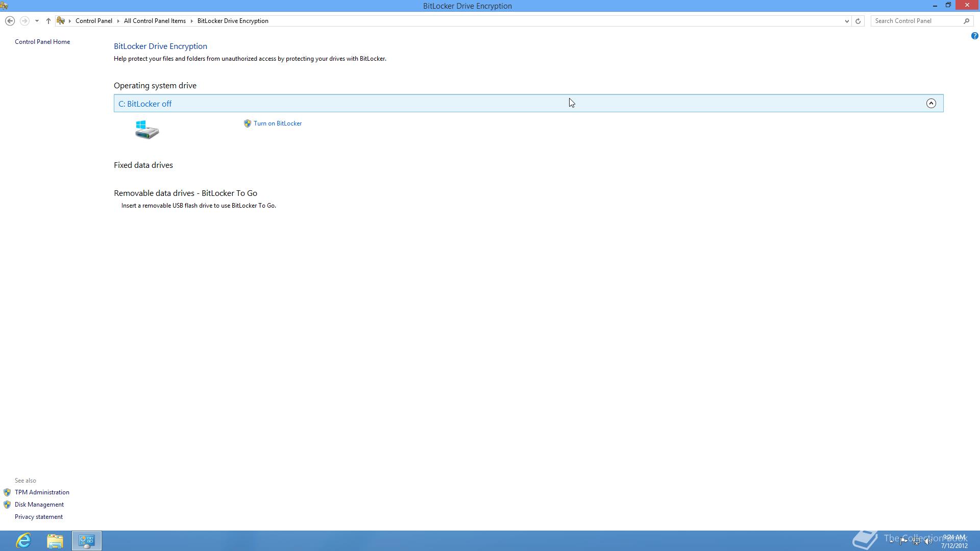Show hidden tray icons arrow
Screen dimensions: 980x551
(x=892, y=541)
